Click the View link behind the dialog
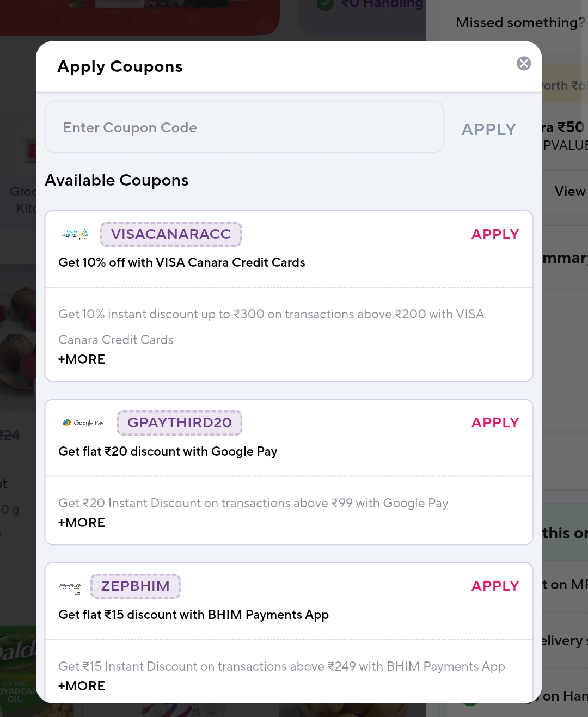Screen dimensions: 588x717 point(569,191)
